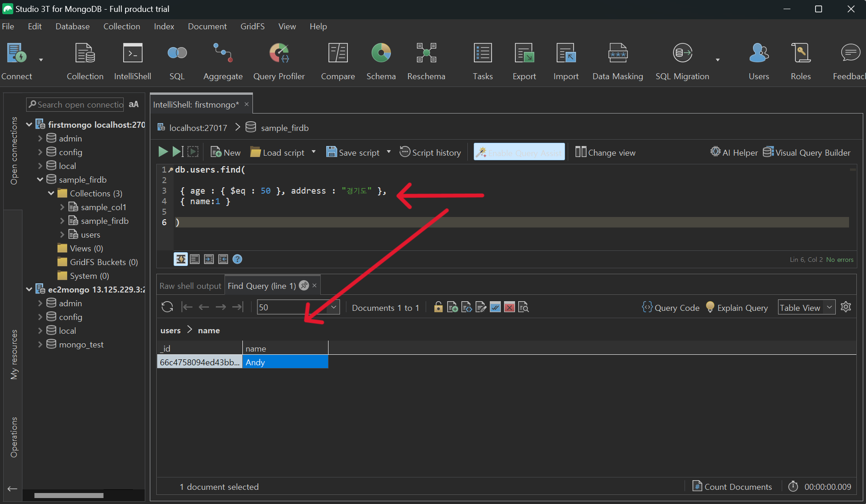866x504 pixels.
Task: Click the Search open connections field
Action: (x=75, y=104)
